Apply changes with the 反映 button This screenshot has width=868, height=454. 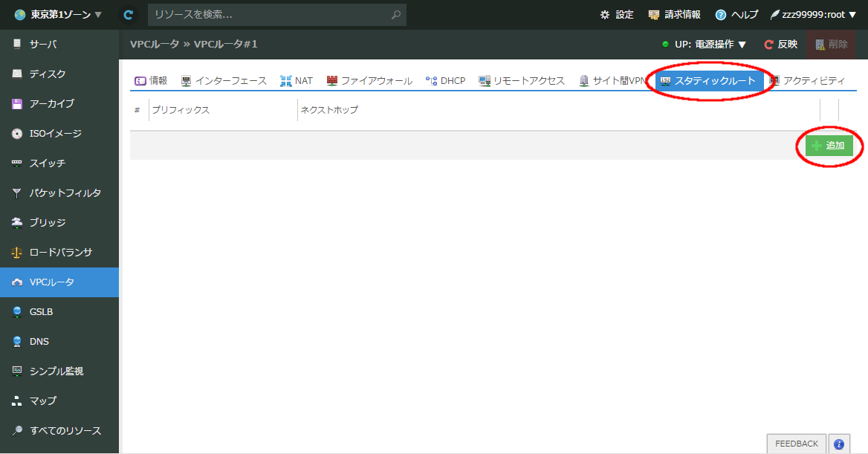point(781,44)
